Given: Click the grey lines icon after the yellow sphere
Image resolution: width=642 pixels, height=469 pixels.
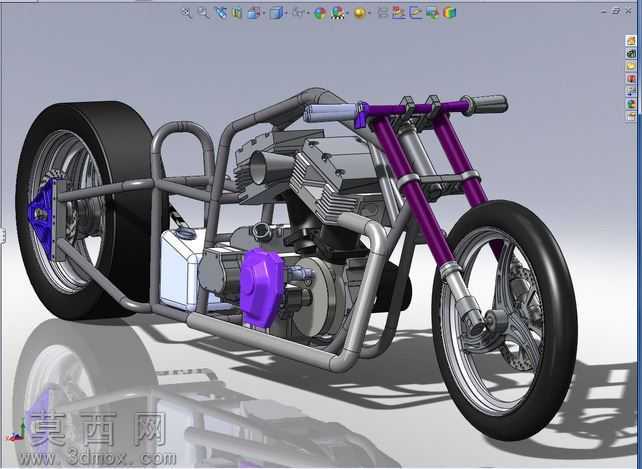Looking at the screenshot, I should (x=382, y=13).
